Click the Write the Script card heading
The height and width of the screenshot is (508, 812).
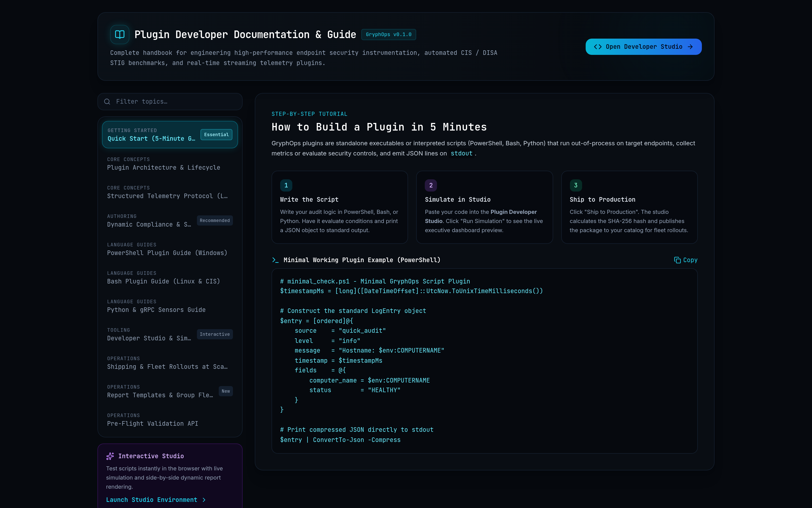click(309, 200)
